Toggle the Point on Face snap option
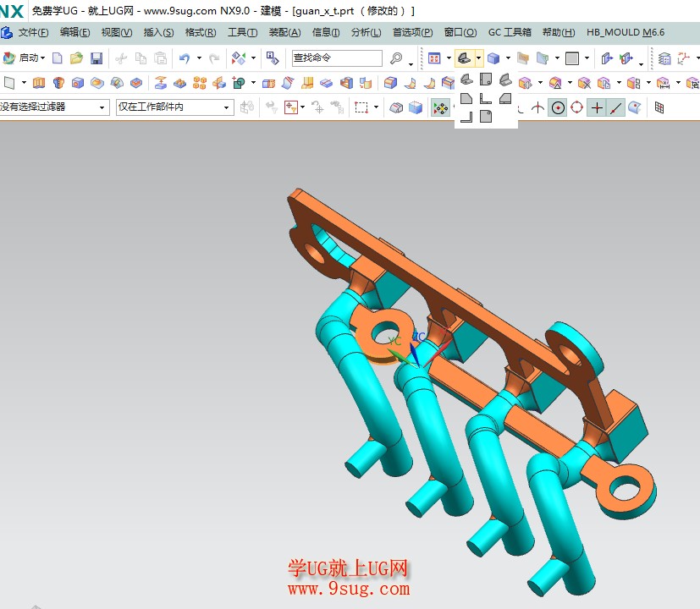The height and width of the screenshot is (609, 700). 634,107
